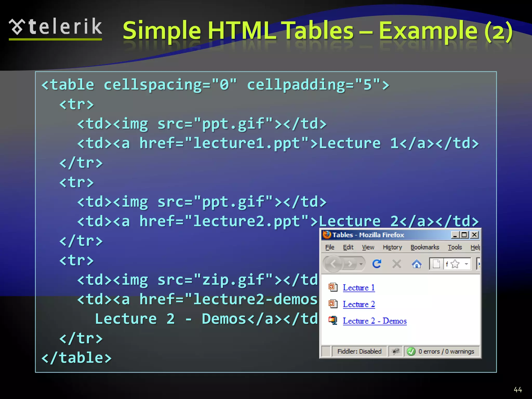Viewport: 532px width, 399px height.
Task: Open the Bookmarks menu in Firefox
Action: [x=425, y=247]
